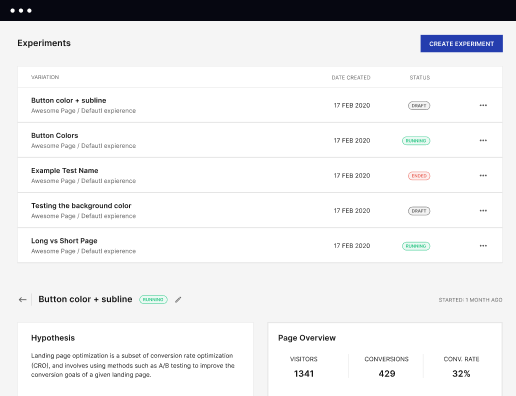This screenshot has width=516, height=396.
Task: Click the Conversions value 429
Action: click(x=387, y=374)
